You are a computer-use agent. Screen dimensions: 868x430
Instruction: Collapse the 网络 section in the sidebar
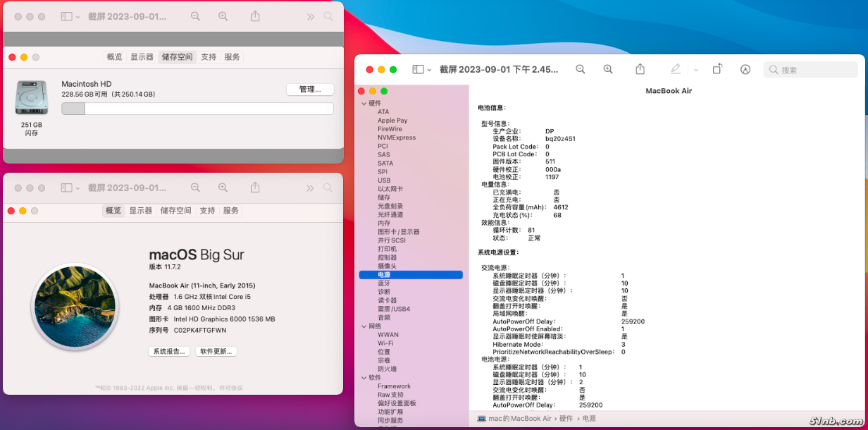coord(364,326)
